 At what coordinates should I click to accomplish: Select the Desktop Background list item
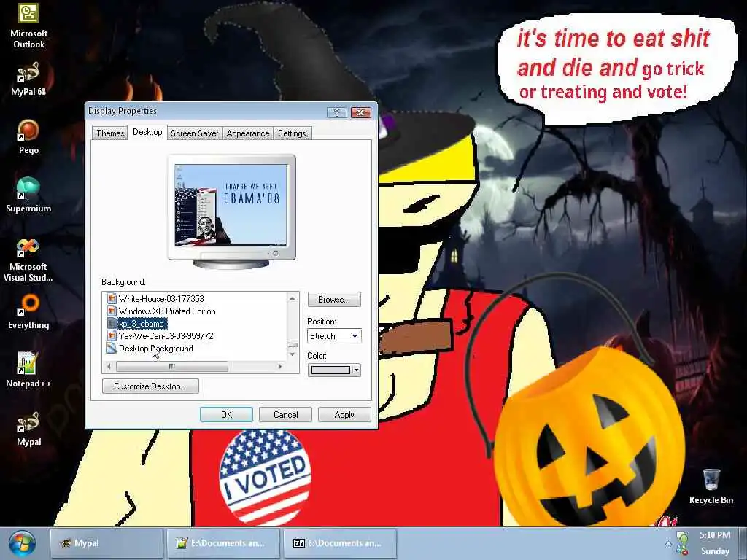156,348
